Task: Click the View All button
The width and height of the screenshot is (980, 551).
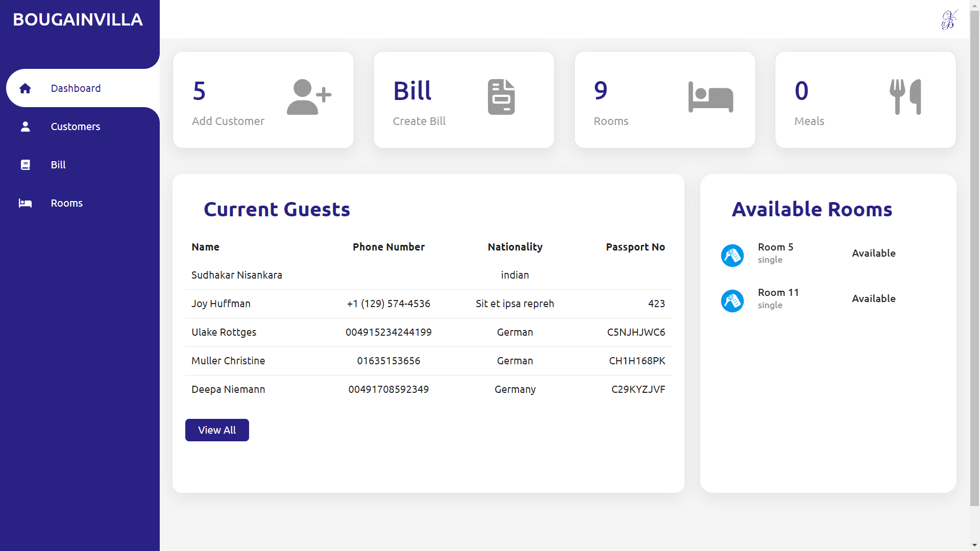Action: pyautogui.click(x=217, y=429)
